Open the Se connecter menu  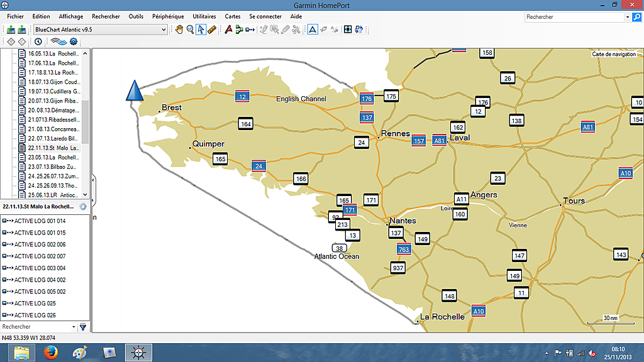(265, 16)
